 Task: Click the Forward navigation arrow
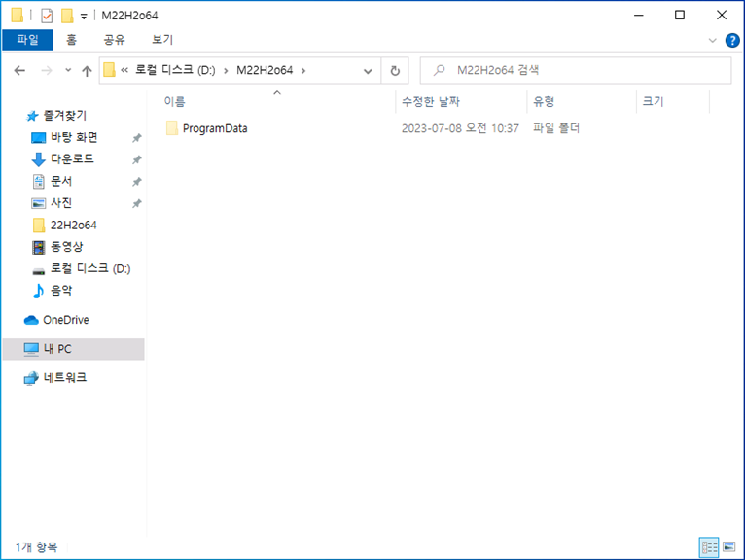pyautogui.click(x=47, y=71)
